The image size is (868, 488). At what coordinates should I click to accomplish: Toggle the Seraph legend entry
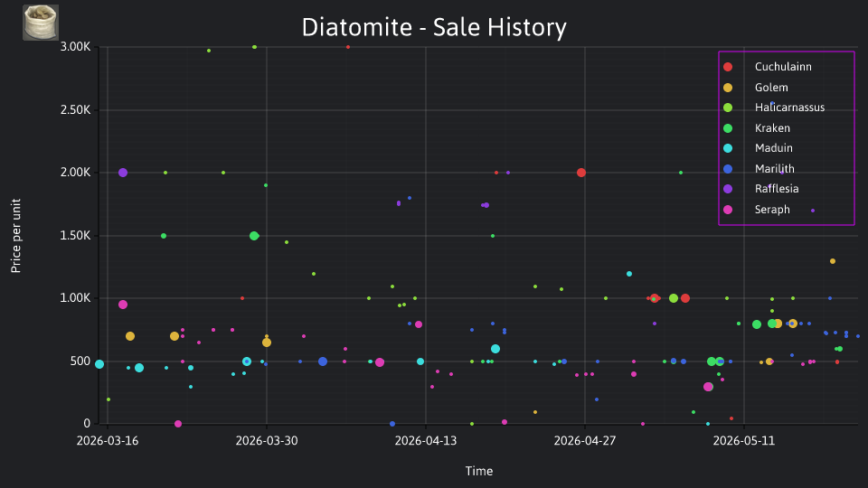click(772, 209)
